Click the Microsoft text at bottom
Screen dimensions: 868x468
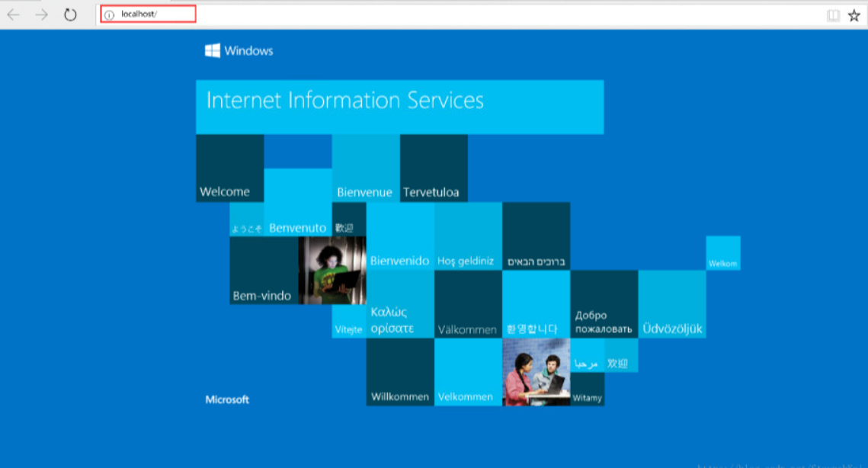(x=227, y=399)
